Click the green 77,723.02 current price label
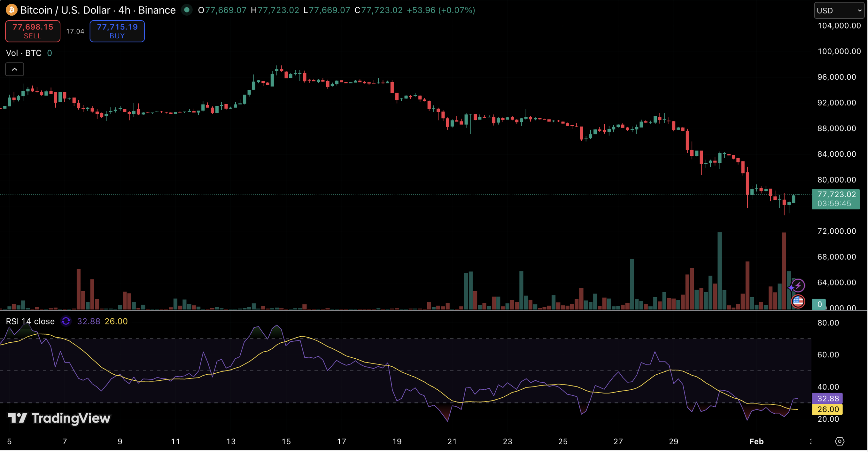Image resolution: width=868 pixels, height=452 pixels. click(836, 195)
